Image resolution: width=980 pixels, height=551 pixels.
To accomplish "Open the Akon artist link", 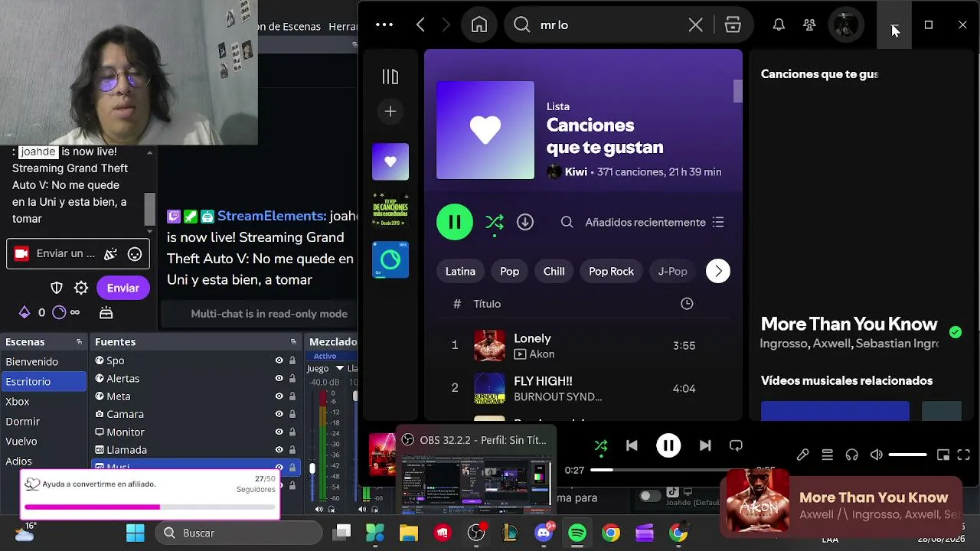I will (x=542, y=354).
